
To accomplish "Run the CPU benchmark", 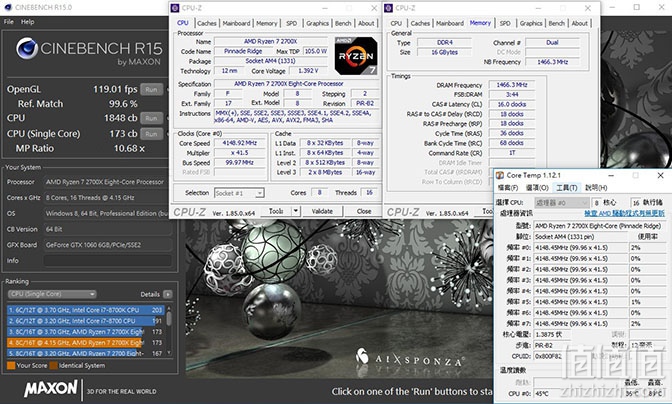I will click(151, 118).
